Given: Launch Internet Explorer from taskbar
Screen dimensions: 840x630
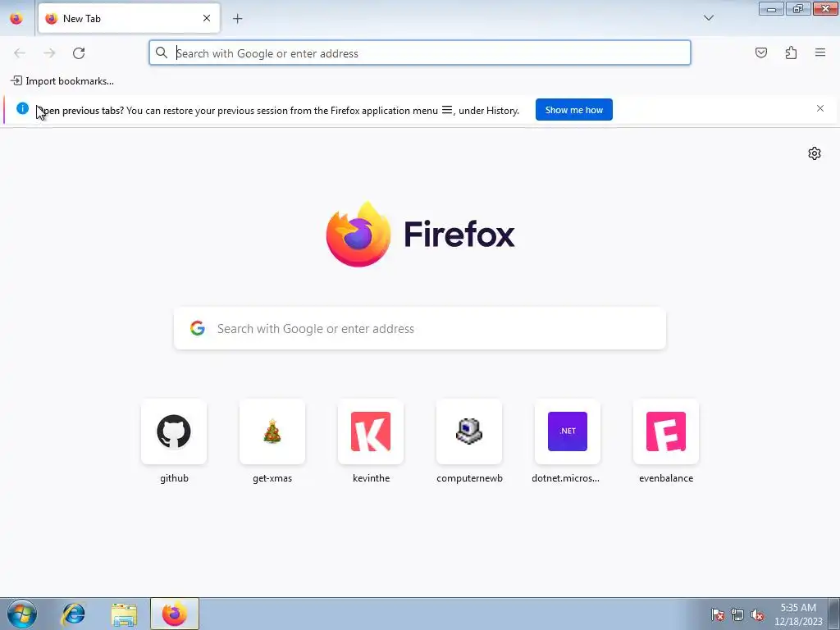Looking at the screenshot, I should (x=73, y=614).
